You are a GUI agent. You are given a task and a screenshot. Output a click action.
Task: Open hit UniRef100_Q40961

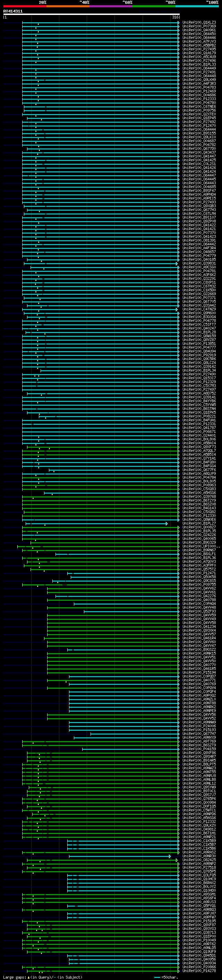point(199,30)
